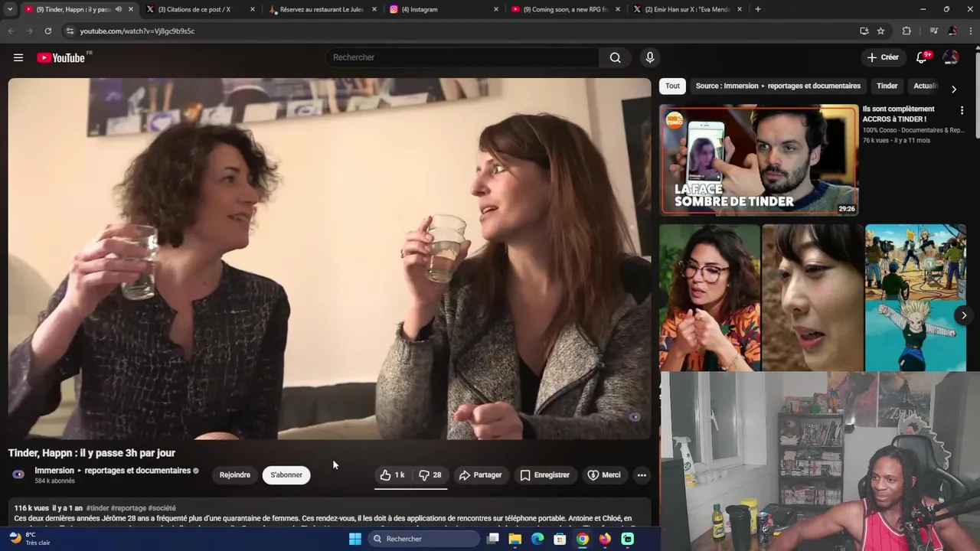
Task: Click the channel watermark on the video
Action: (x=635, y=417)
